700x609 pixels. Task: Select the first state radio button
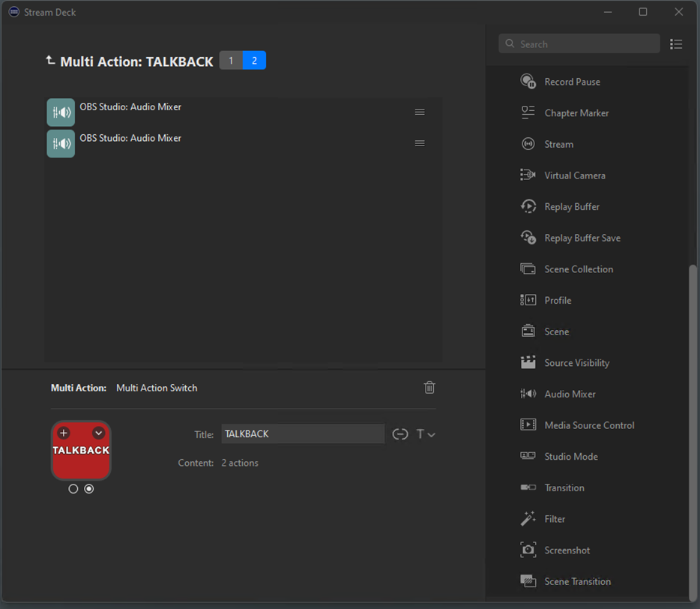click(73, 489)
